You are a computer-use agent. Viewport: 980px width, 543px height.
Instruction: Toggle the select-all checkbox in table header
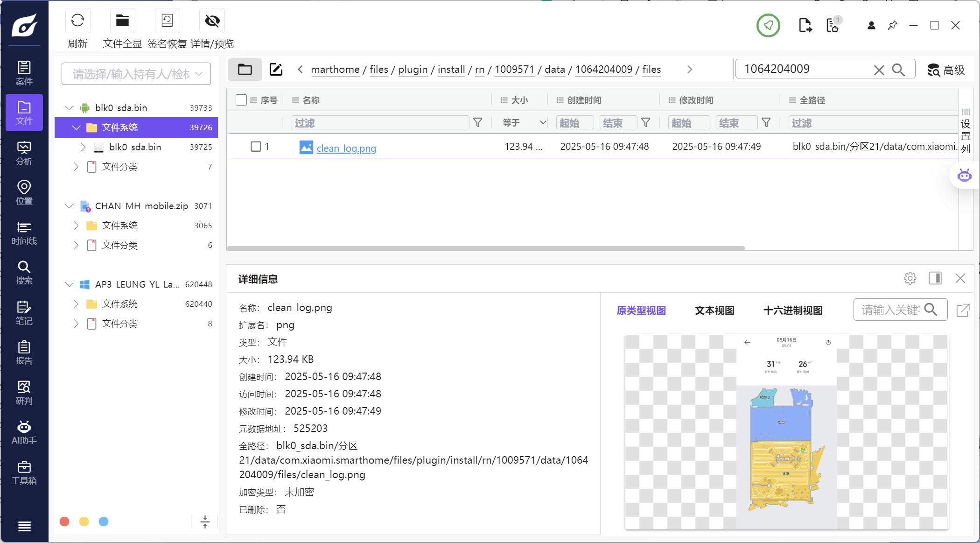coord(241,100)
